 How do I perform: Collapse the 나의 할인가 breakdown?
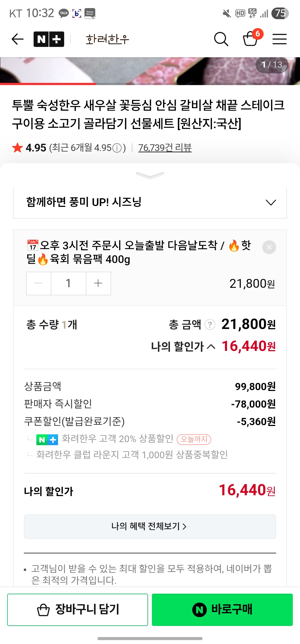tap(211, 346)
